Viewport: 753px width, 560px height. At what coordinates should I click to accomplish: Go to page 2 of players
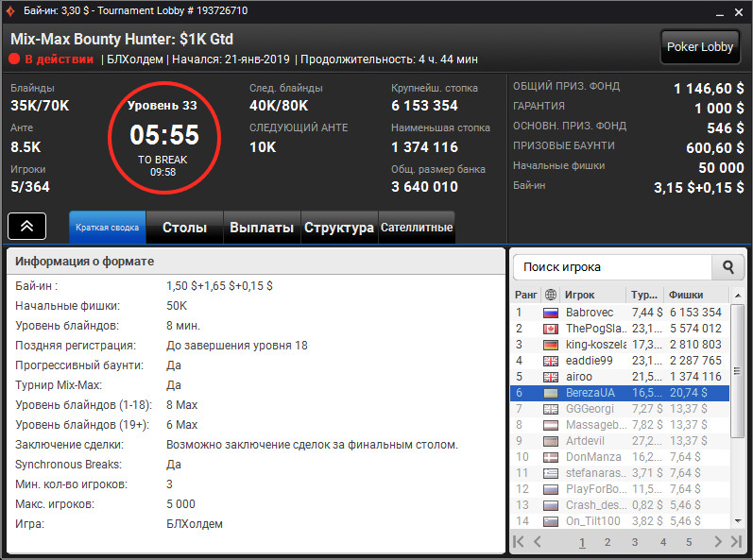pyautogui.click(x=608, y=542)
